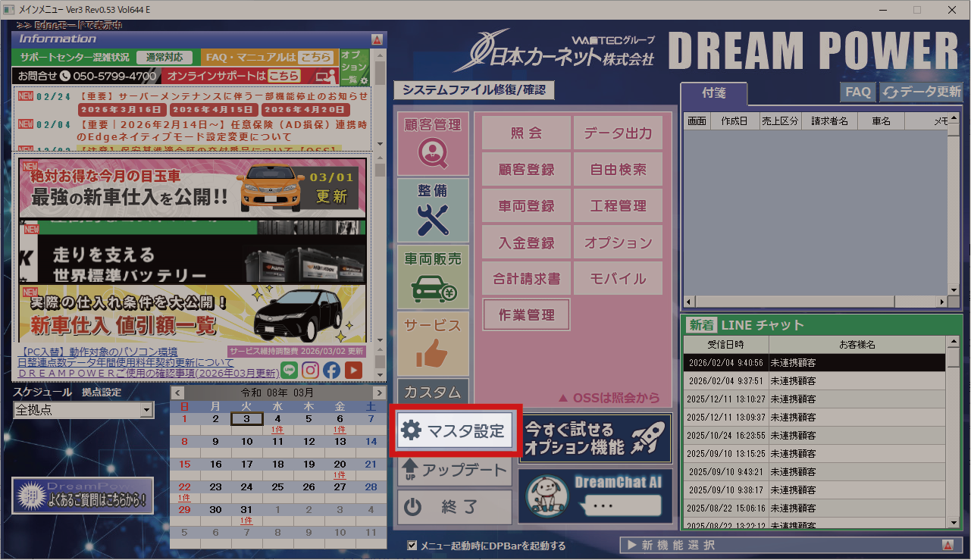Open the 顧客管理 customer management icon
The image size is (971, 560).
pyautogui.click(x=433, y=144)
